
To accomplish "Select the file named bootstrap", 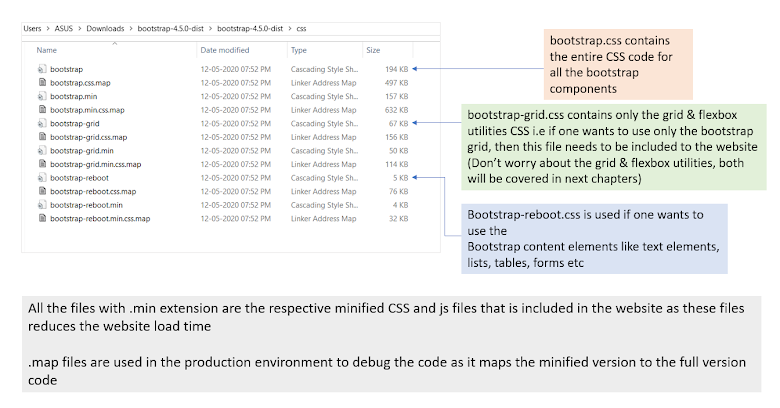I will point(67,69).
